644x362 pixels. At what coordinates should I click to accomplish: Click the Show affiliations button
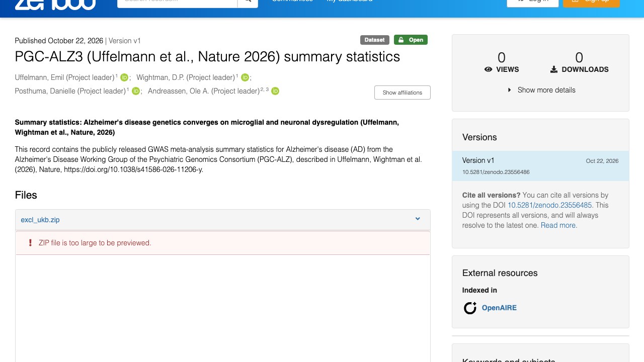403,93
